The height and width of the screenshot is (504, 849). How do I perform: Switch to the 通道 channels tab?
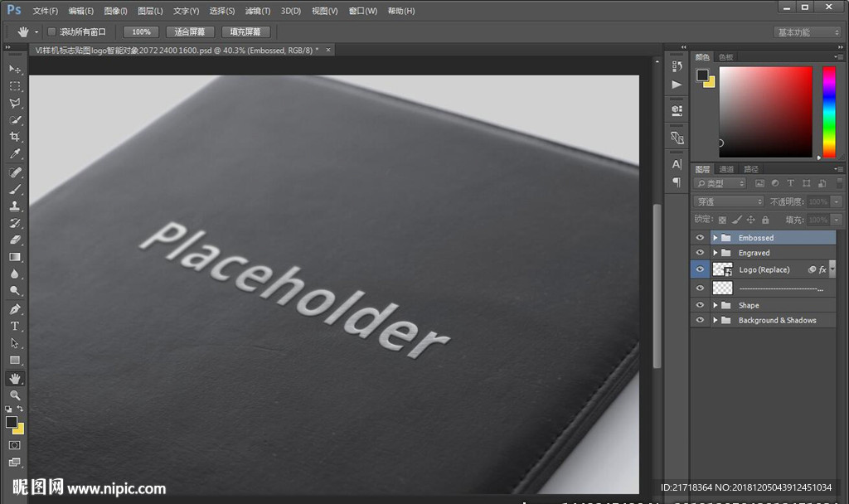tap(726, 169)
